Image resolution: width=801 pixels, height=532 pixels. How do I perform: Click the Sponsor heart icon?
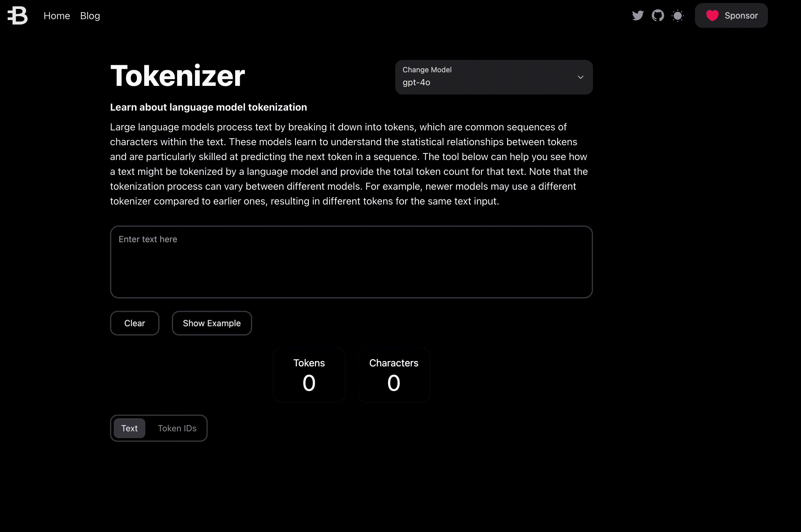coord(713,15)
